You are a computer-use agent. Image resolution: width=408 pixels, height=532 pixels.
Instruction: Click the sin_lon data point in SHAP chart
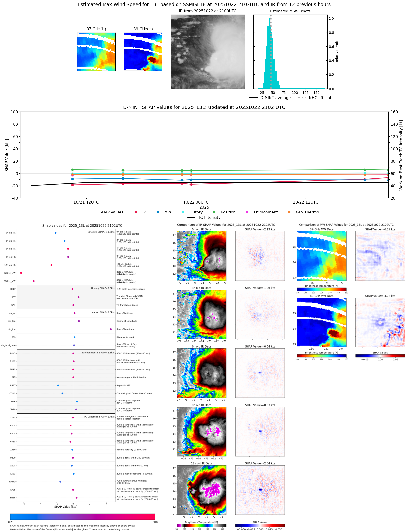pyautogui.click(x=111, y=329)
